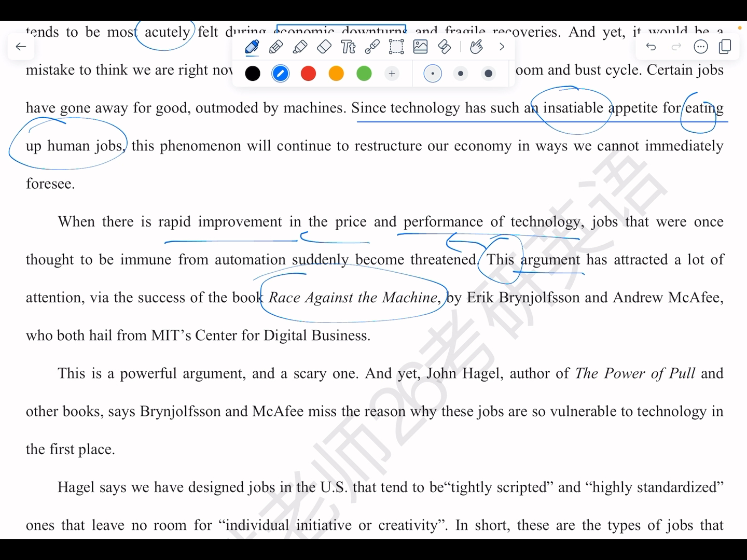Select the pencil tool
The height and width of the screenshot is (560, 747).
point(276,47)
